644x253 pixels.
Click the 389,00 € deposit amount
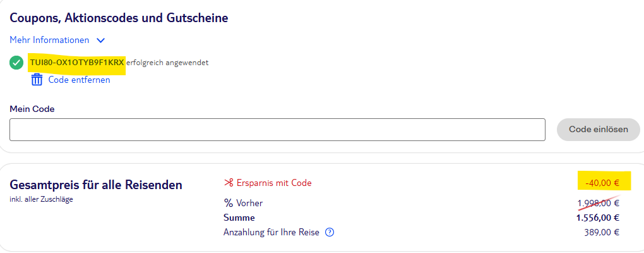(x=602, y=232)
